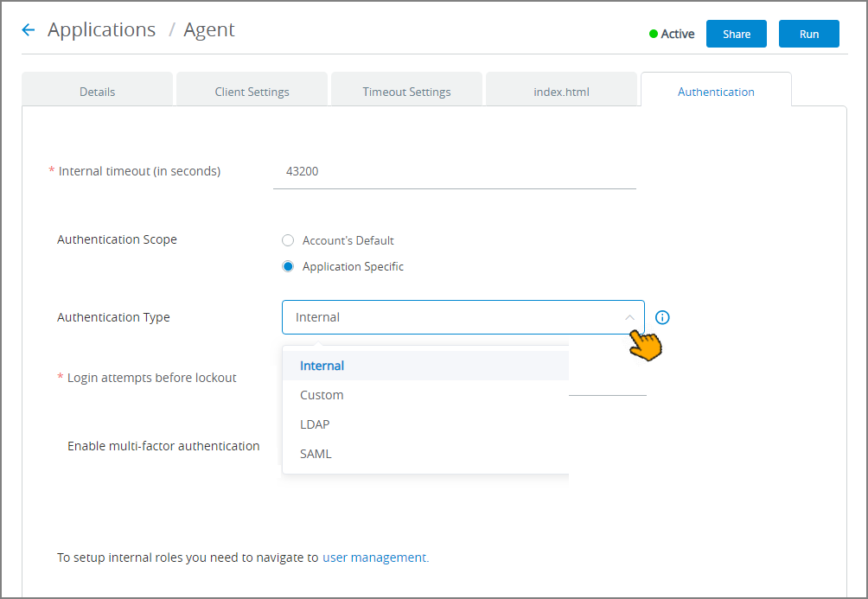Click the Applications breadcrumb
This screenshot has width=868, height=599.
pyautogui.click(x=102, y=29)
